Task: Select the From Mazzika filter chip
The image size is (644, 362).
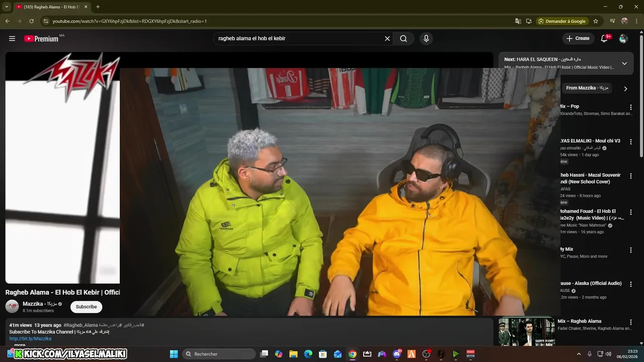Action: coord(587,88)
